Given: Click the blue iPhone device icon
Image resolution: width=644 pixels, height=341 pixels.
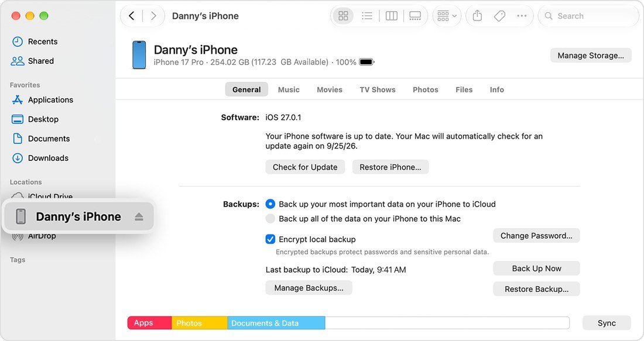Looking at the screenshot, I should (139, 54).
